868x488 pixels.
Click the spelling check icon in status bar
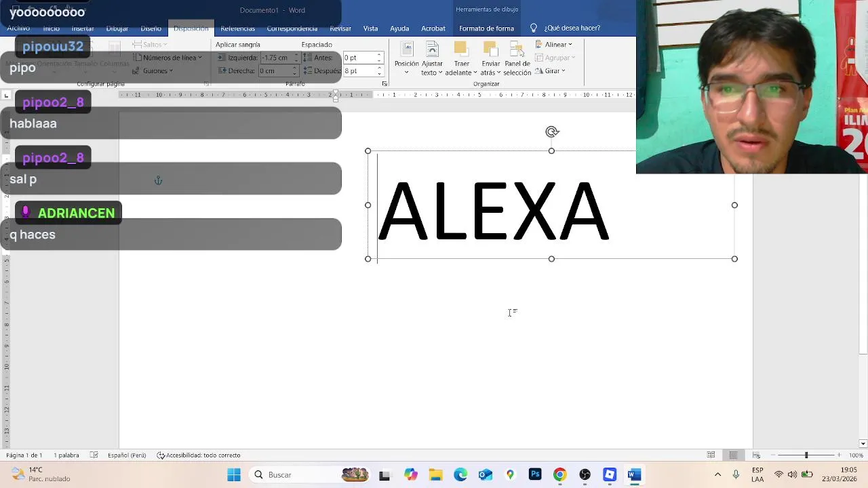click(94, 455)
